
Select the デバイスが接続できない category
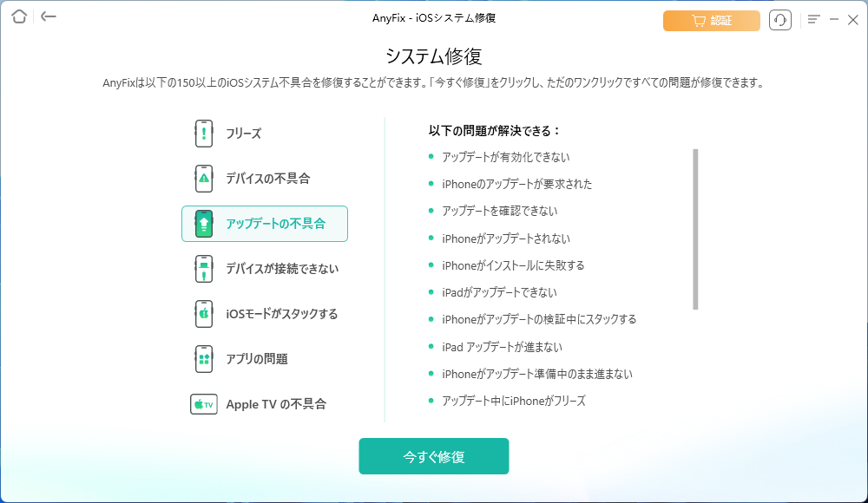click(265, 268)
